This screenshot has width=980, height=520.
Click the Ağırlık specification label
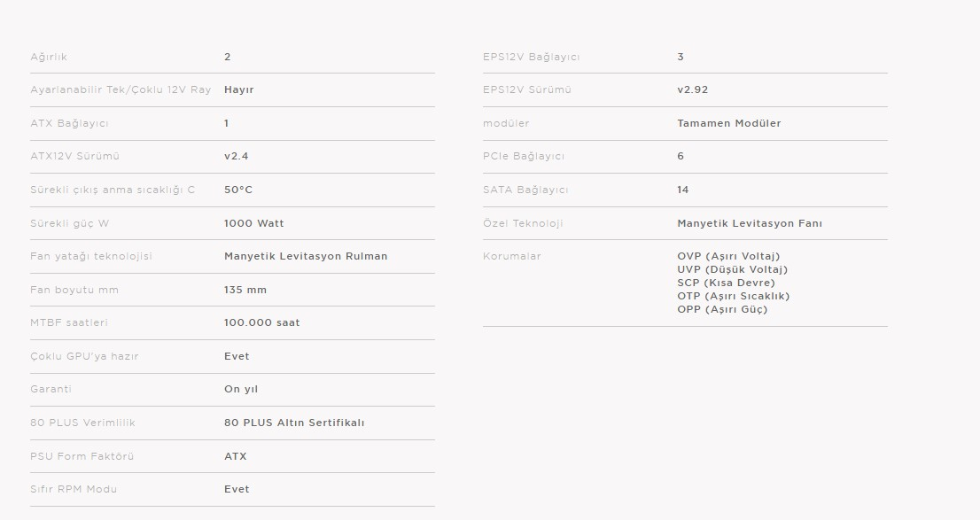pos(49,57)
